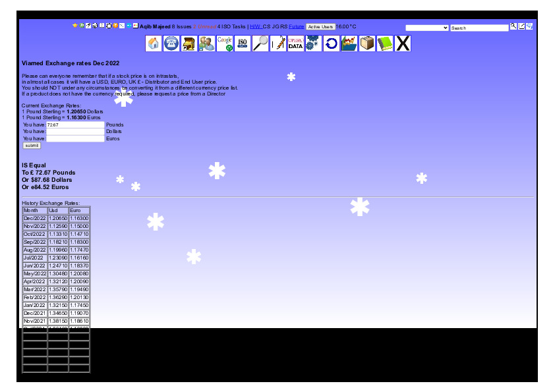The image size is (555, 392).
Task: Open the dropdown left of Search box
Action: (427, 28)
